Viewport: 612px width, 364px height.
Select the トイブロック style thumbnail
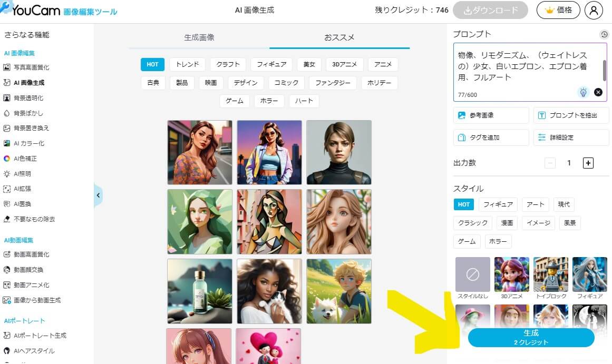[x=551, y=274]
